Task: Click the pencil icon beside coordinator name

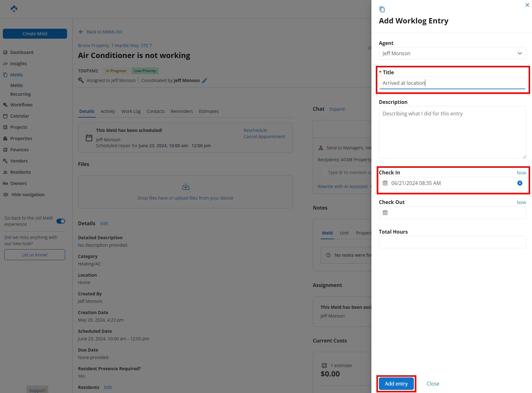Action: pos(205,81)
